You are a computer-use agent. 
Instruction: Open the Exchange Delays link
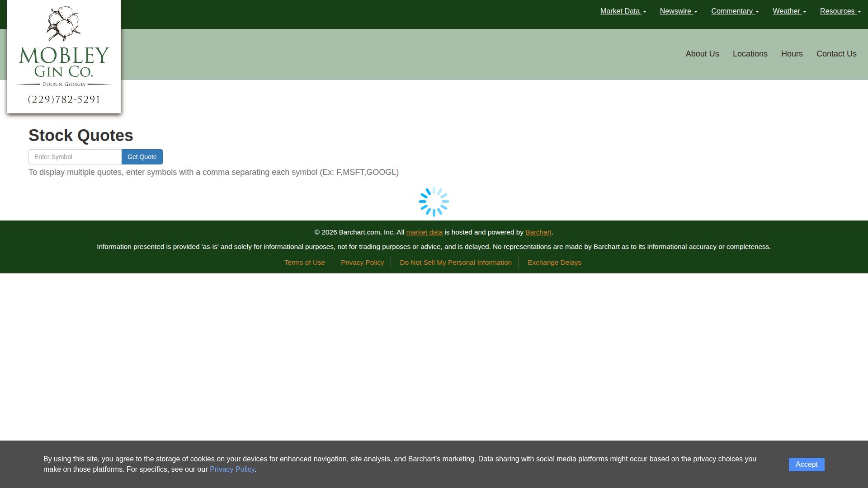[554, 263]
